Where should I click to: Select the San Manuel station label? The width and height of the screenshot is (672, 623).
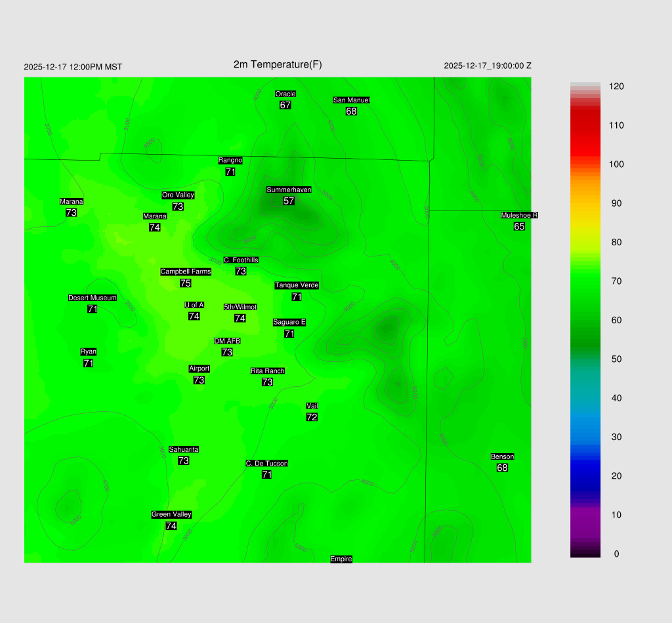[351, 100]
